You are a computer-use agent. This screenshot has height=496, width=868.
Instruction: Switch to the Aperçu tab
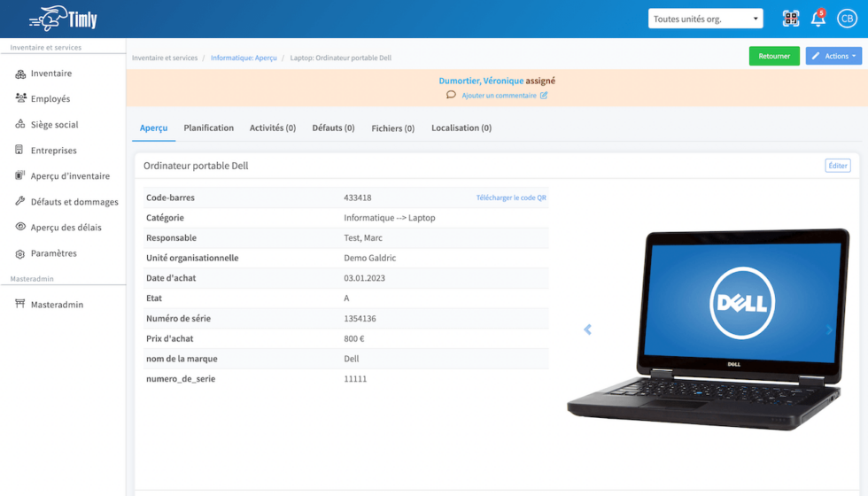coord(153,128)
